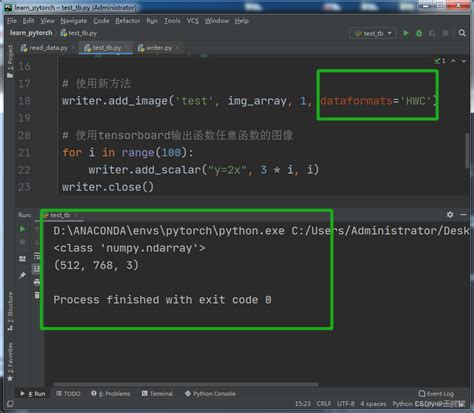474x413 pixels.
Task: Switch to the read_data.py editor tab
Action: click(44, 48)
